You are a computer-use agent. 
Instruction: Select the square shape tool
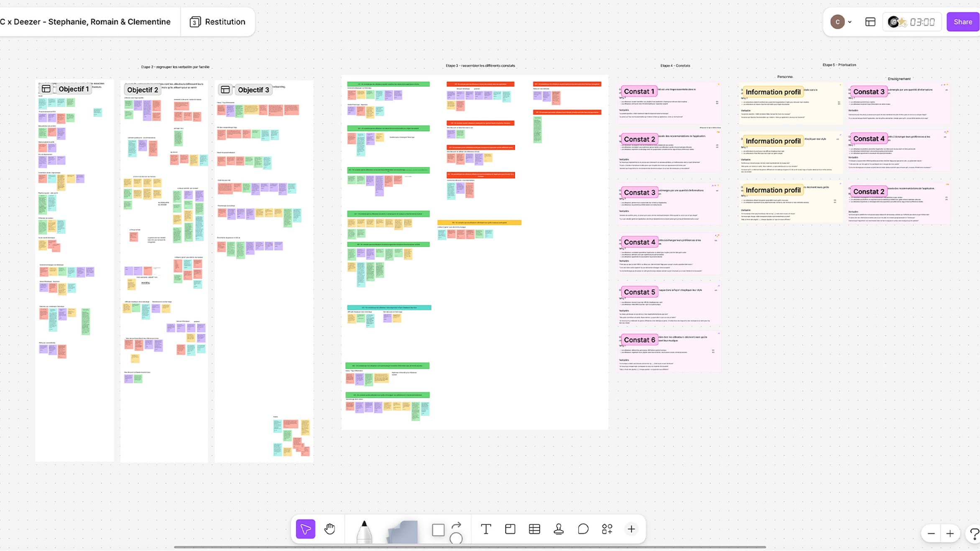point(438,530)
